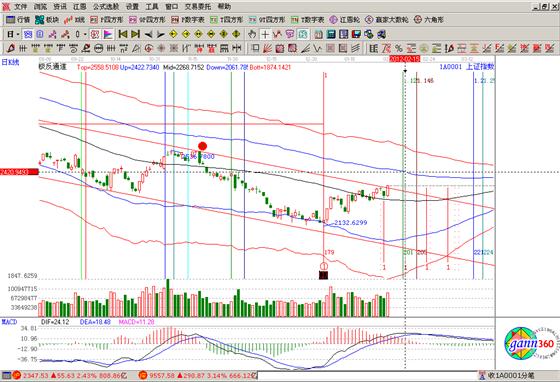Click the 上证指数 index name label

tap(480, 67)
